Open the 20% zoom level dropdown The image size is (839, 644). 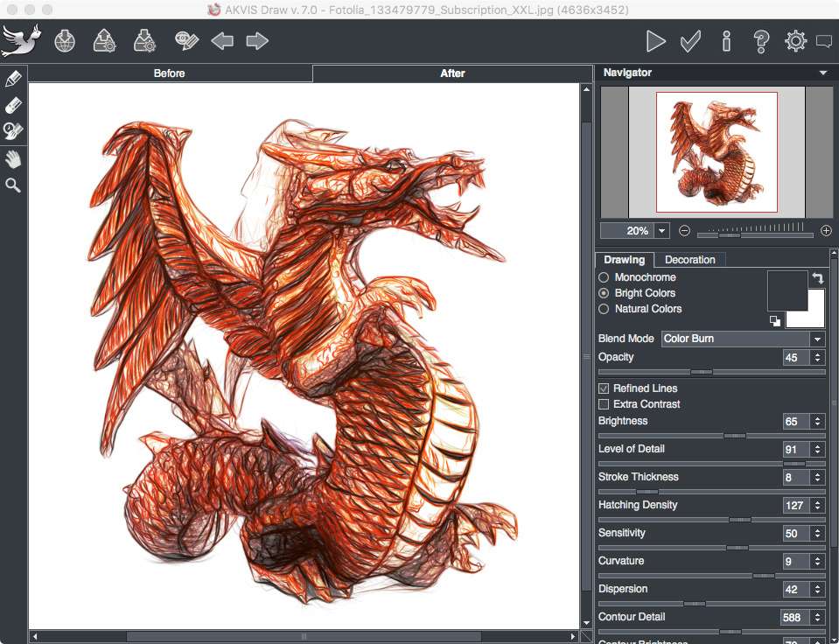[x=661, y=231]
